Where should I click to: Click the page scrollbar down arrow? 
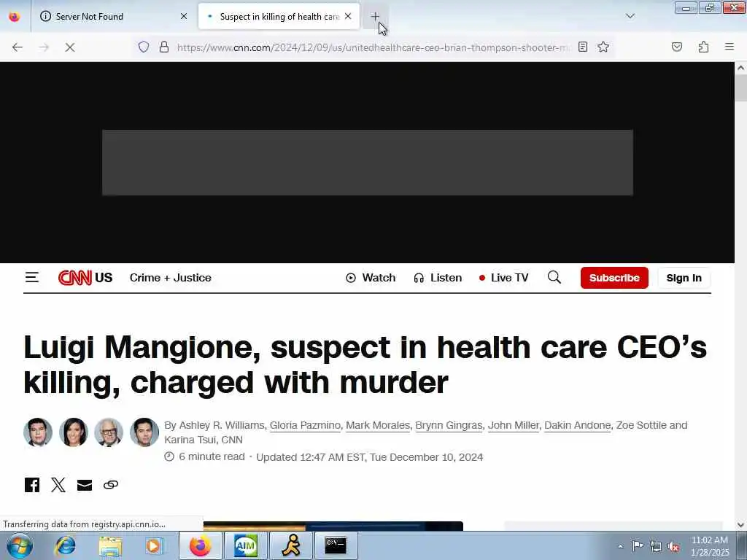pos(741,525)
